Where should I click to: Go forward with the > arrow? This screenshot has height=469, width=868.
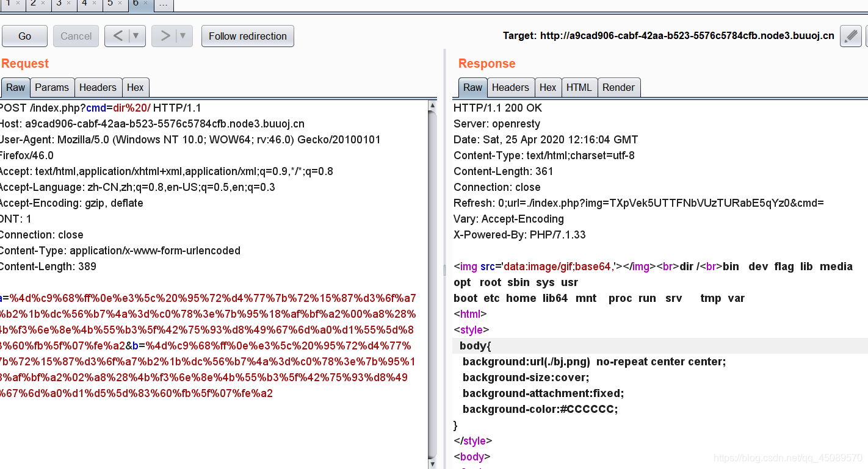pyautogui.click(x=165, y=36)
